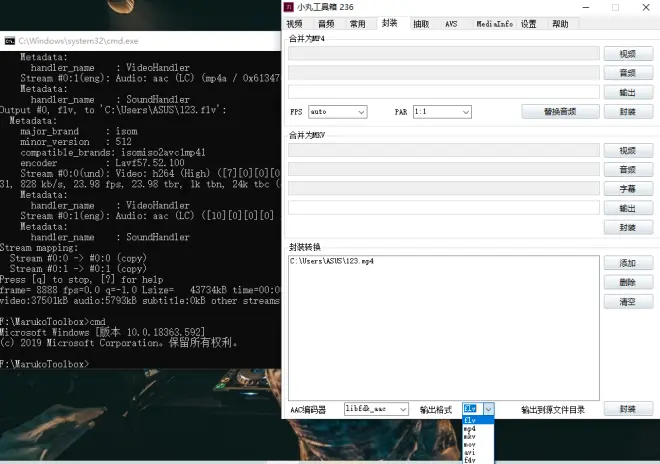Viewport: 660px width, 464px height.
Task: Minimize the 小丸工具箱 window
Action: pos(585,7)
